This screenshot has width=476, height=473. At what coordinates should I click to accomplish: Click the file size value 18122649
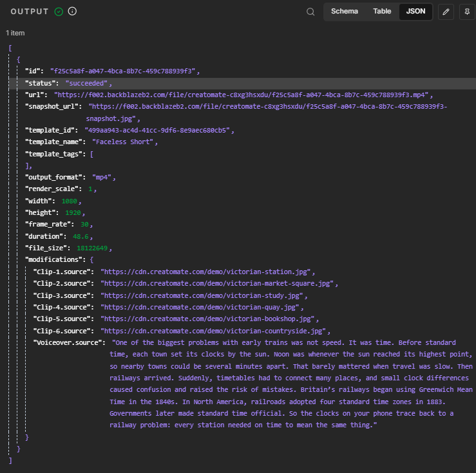pyautogui.click(x=92, y=248)
